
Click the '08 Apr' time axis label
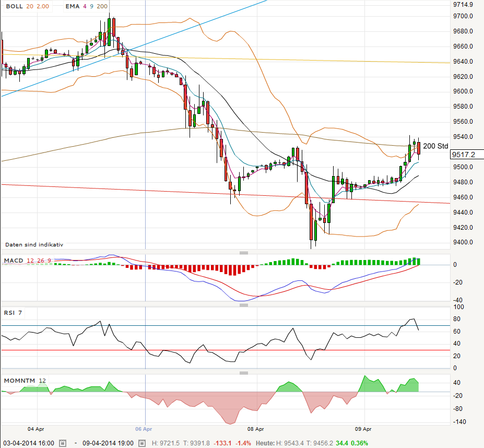pos(256,429)
